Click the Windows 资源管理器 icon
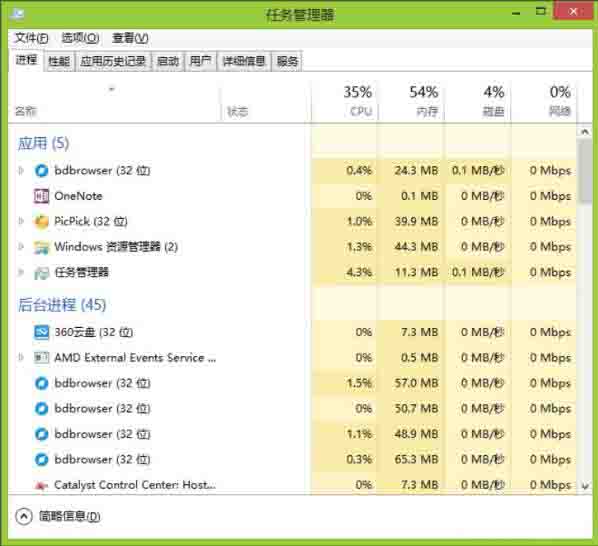This screenshot has width=598, height=546. click(41, 247)
